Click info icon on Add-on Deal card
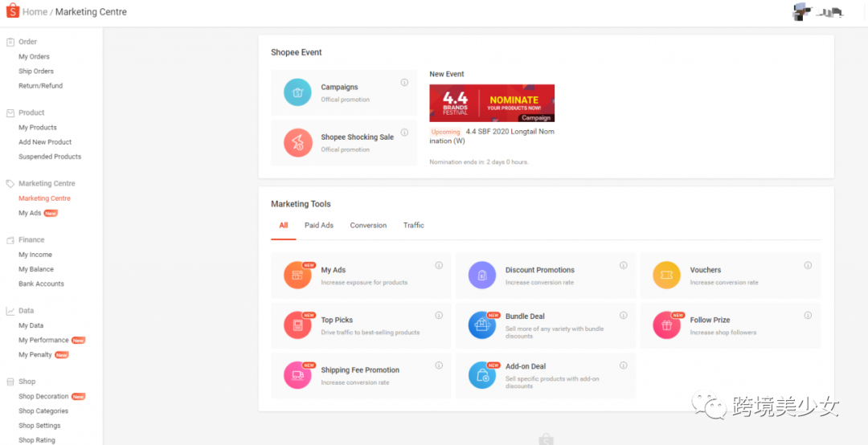The image size is (868, 445). click(624, 365)
